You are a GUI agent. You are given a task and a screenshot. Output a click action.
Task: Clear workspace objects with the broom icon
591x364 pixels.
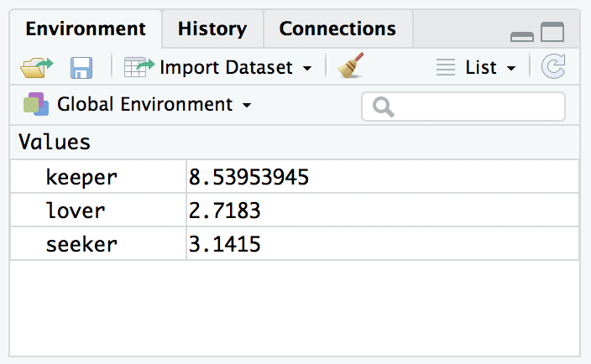[351, 65]
